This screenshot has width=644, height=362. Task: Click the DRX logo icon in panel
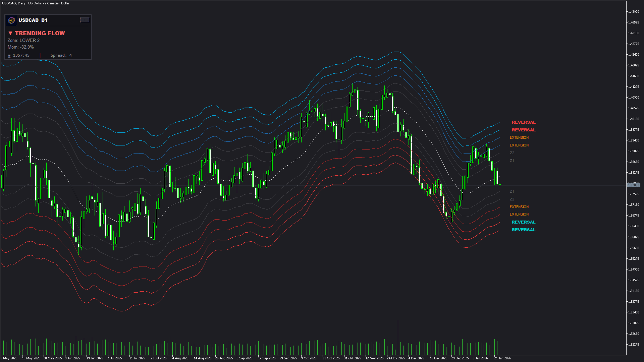[11, 20]
